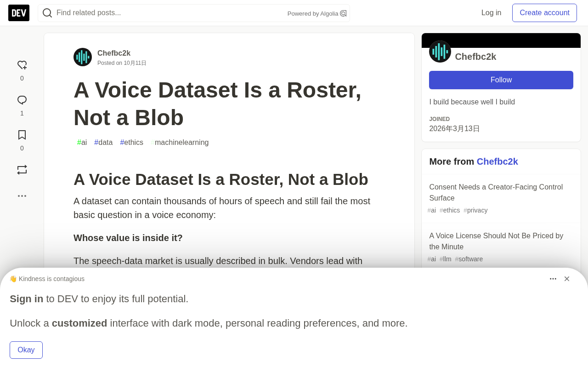Image resolution: width=588 pixels, height=368 pixels.
Task: Open banner options three-dot menu
Action: click(x=553, y=279)
